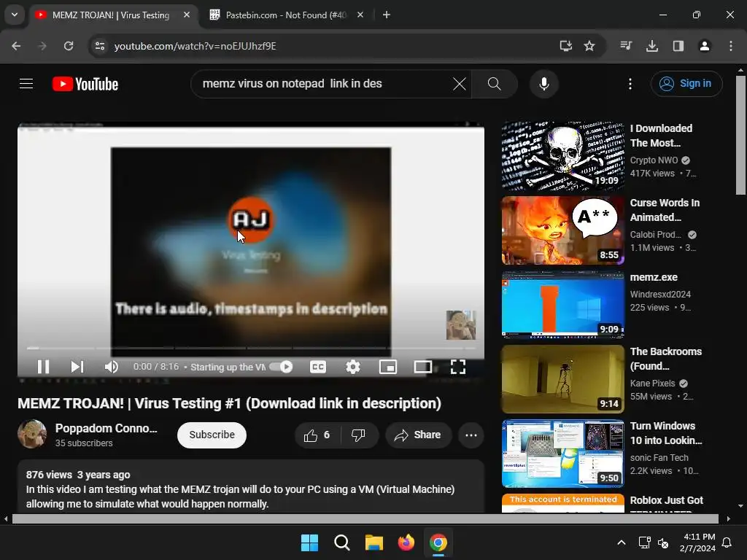Open media controls in Chrome toolbar
Image resolution: width=747 pixels, height=560 pixels.
626,46
